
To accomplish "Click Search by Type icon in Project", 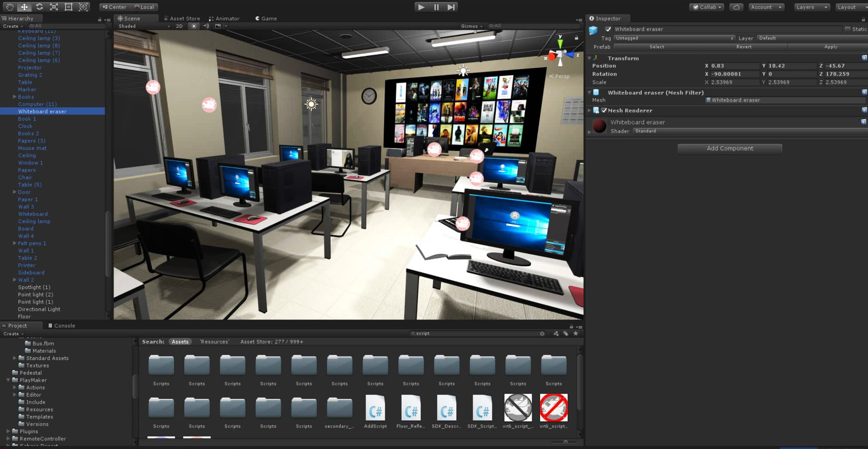I will click(556, 333).
